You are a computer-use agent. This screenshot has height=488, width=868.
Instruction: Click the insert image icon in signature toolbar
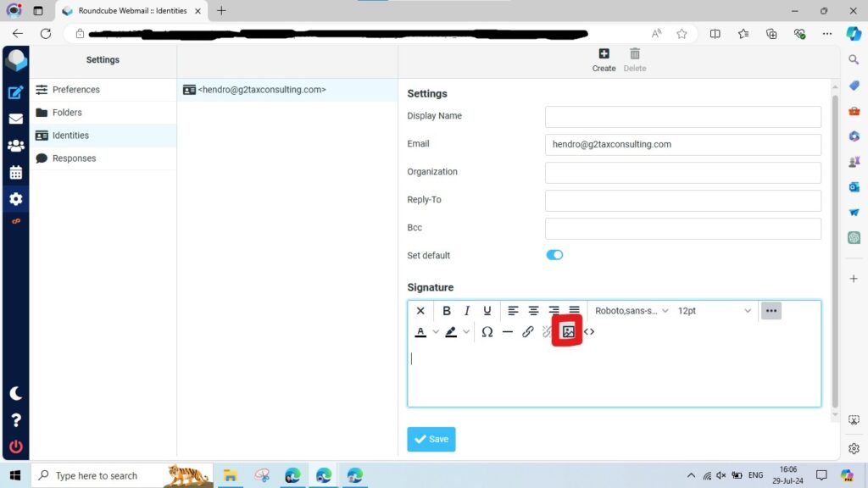click(x=568, y=332)
